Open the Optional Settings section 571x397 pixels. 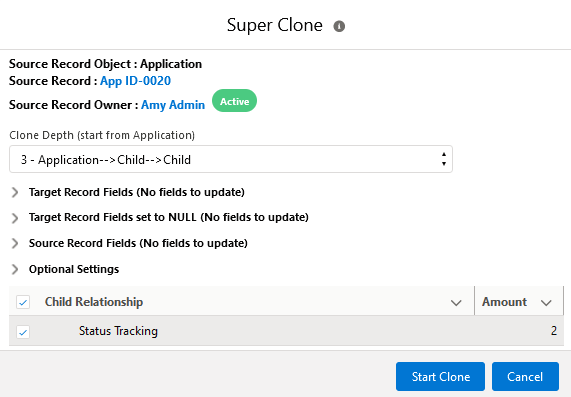click(x=74, y=269)
